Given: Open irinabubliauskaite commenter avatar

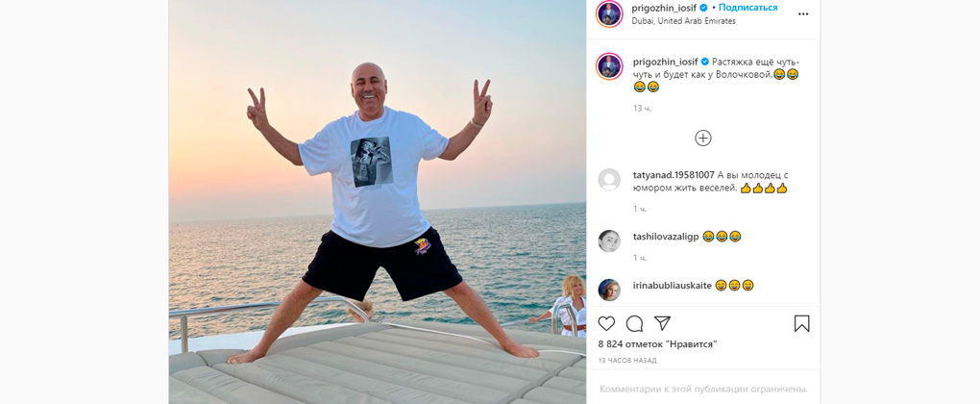Looking at the screenshot, I should tap(609, 290).
